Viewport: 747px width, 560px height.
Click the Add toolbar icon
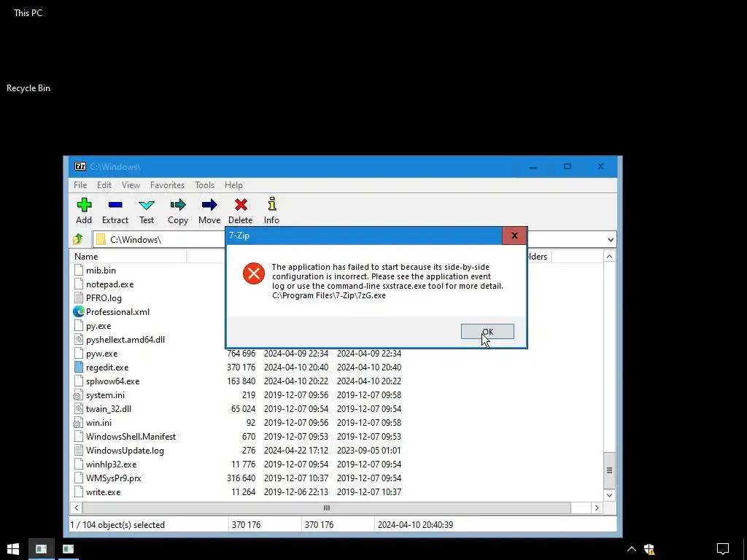point(84,205)
